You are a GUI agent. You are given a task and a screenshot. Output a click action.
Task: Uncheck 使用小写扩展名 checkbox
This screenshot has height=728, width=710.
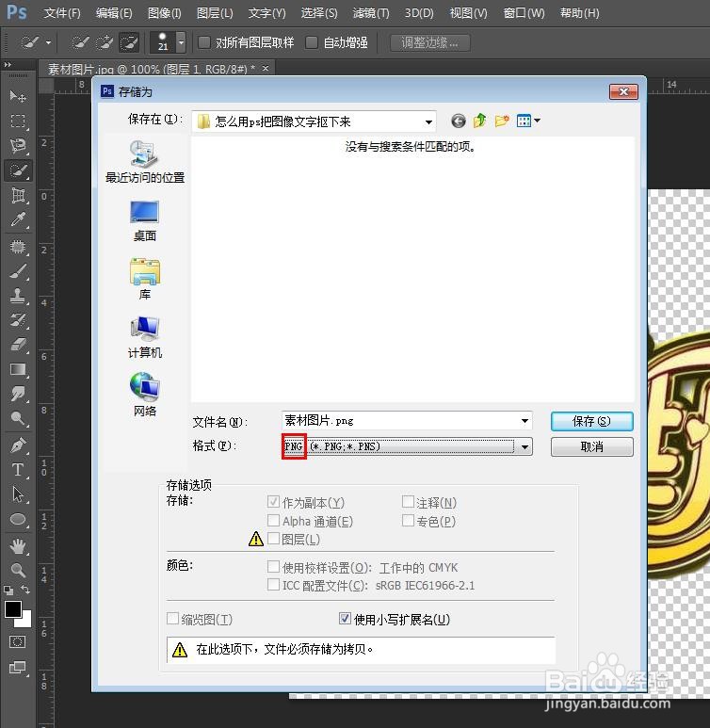pyautogui.click(x=345, y=619)
